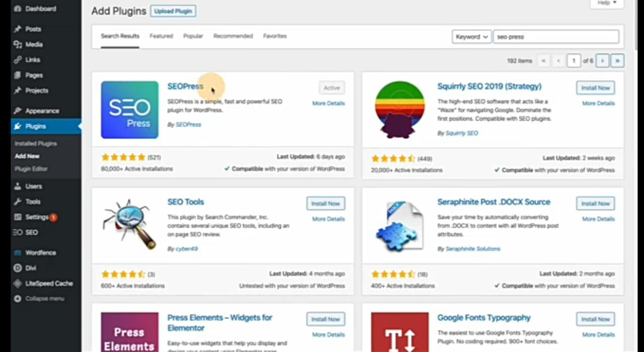This screenshot has height=352, width=644.
Task: Switch to the Popular tab
Action: [193, 36]
